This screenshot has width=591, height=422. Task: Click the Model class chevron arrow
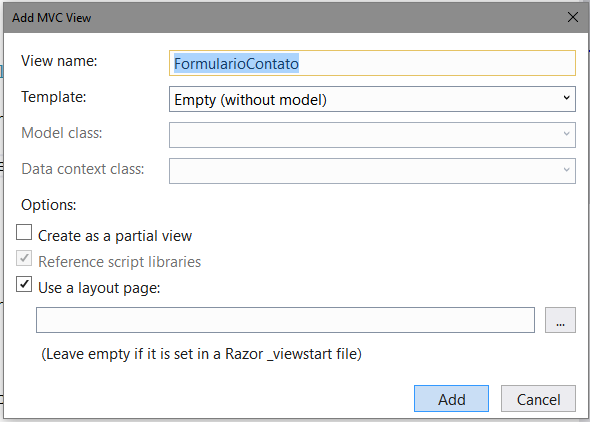(x=566, y=134)
